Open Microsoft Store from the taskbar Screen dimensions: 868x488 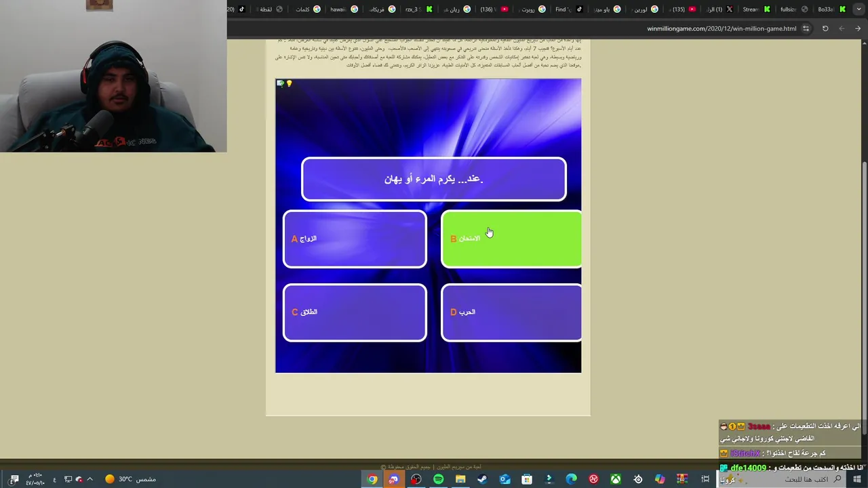[527, 479]
